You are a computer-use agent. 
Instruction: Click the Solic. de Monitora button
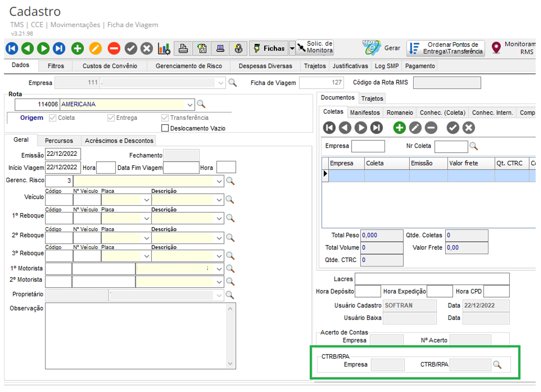[x=315, y=47]
